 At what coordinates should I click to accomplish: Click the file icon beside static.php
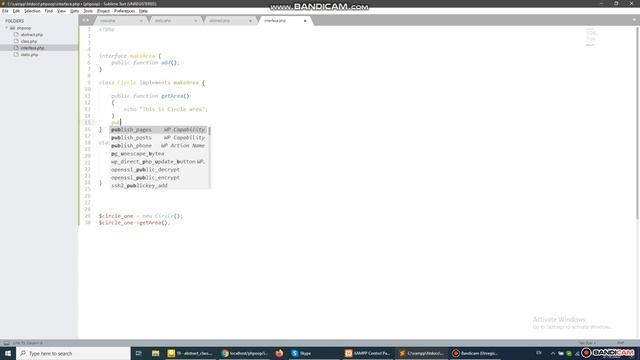(x=16, y=54)
